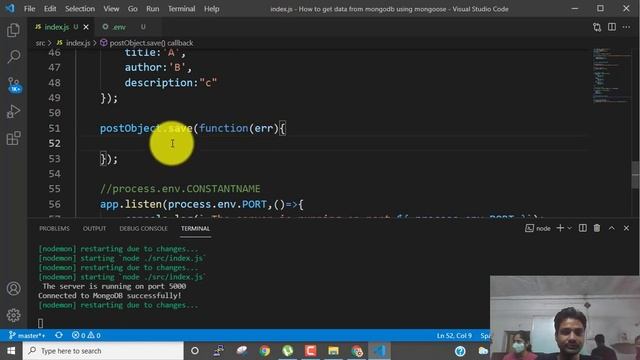This screenshot has height=360, width=640.
Task: Switch to the OUTPUT panel tab
Action: (x=94, y=228)
